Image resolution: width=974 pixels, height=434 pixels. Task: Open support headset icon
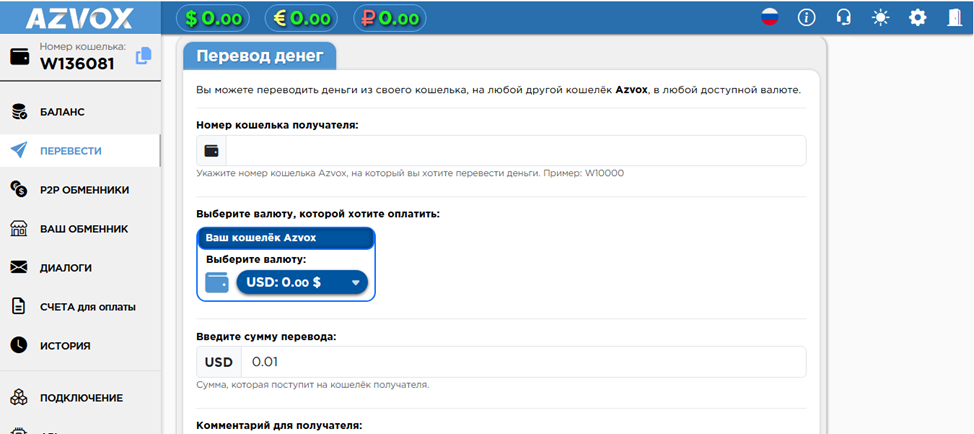pos(844,17)
